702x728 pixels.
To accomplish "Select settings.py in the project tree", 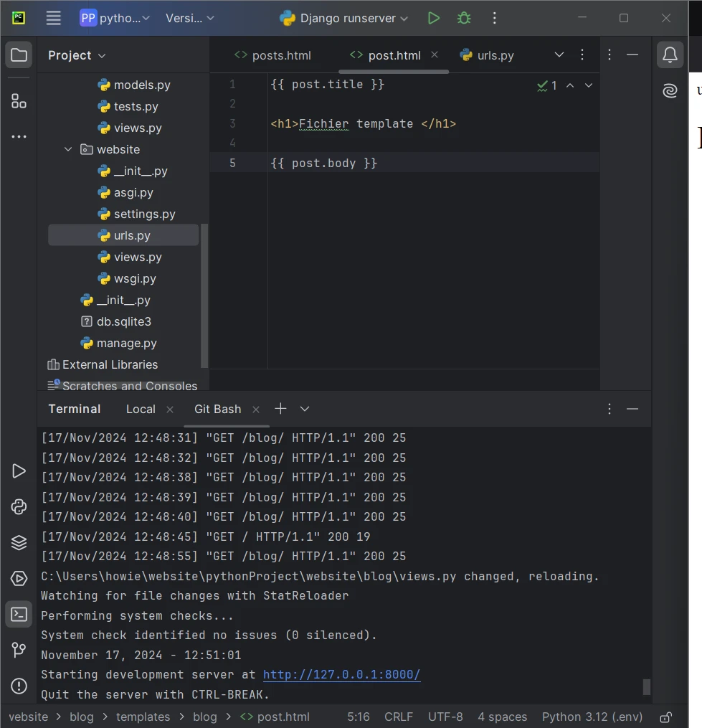I will click(144, 214).
